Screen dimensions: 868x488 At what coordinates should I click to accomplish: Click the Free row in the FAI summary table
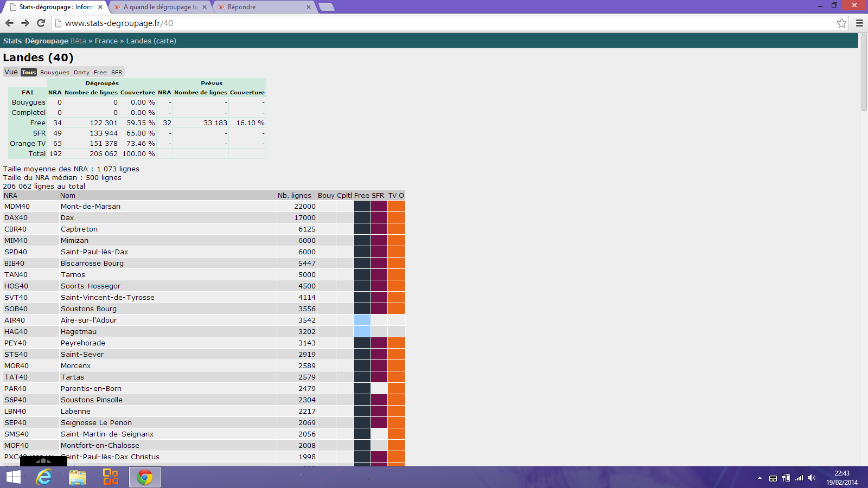[x=137, y=123]
